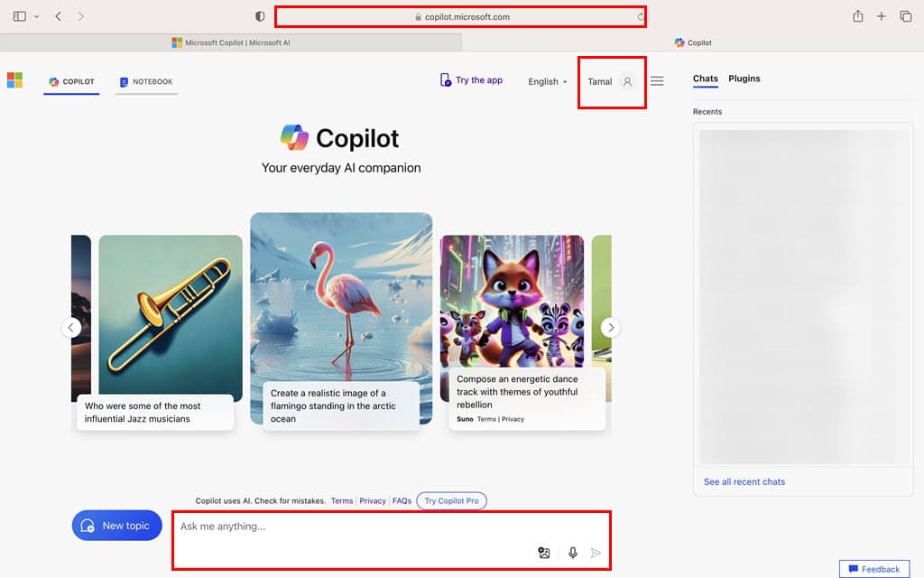The height and width of the screenshot is (578, 924).
Task: Open the FAQs link
Action: (x=402, y=500)
